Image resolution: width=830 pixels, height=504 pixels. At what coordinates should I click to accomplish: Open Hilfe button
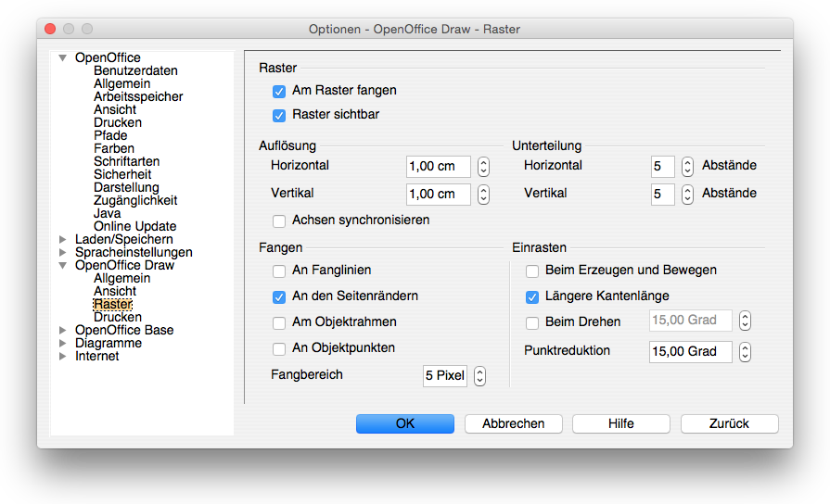pyautogui.click(x=621, y=423)
